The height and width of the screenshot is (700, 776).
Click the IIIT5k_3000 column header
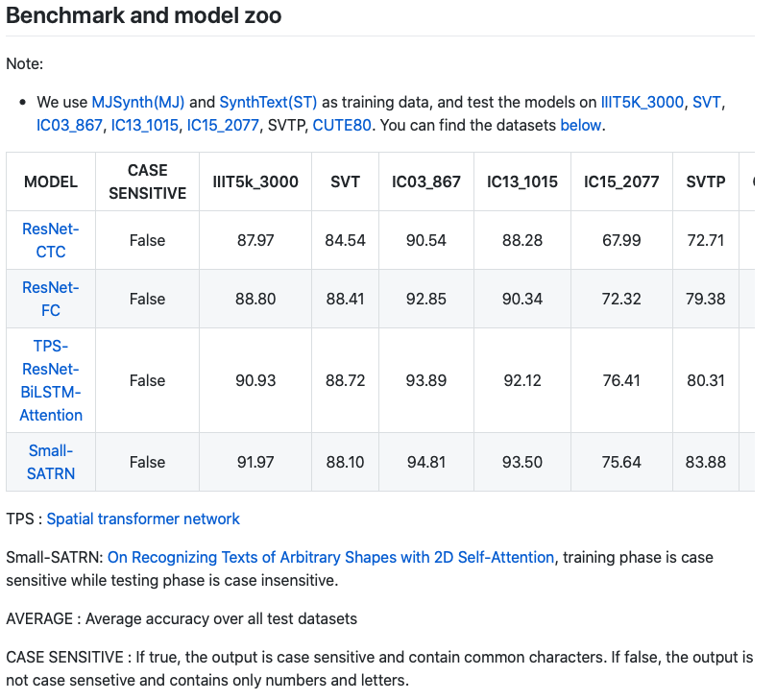(x=255, y=181)
